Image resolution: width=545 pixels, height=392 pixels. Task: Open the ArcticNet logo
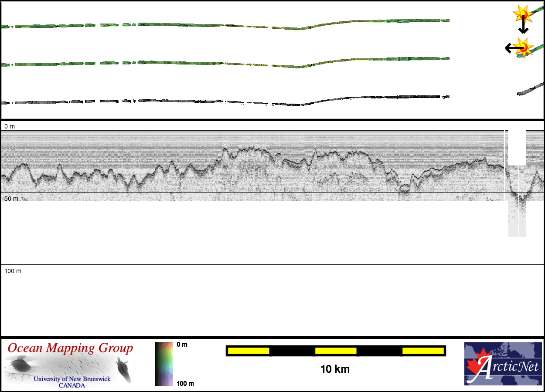point(503,364)
